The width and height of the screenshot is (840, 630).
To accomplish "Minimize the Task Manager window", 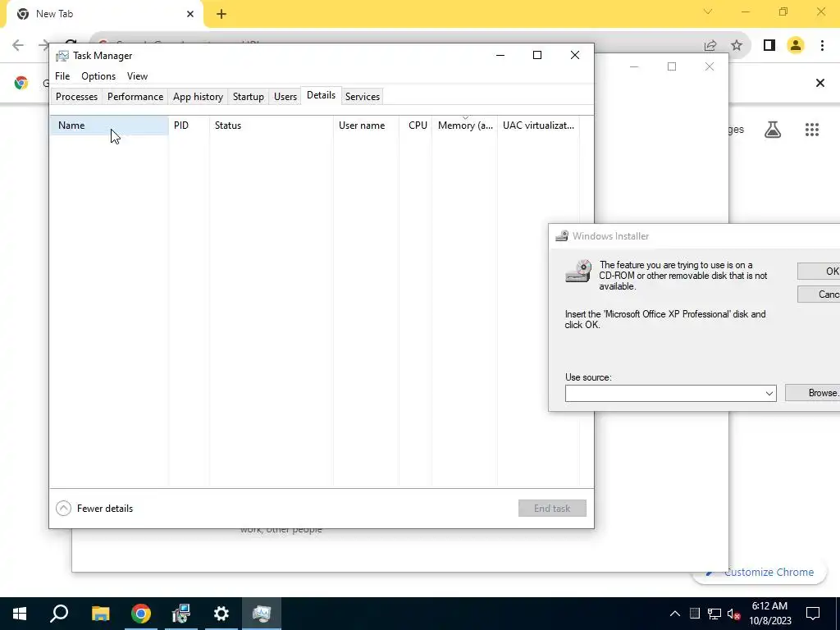I will click(500, 55).
